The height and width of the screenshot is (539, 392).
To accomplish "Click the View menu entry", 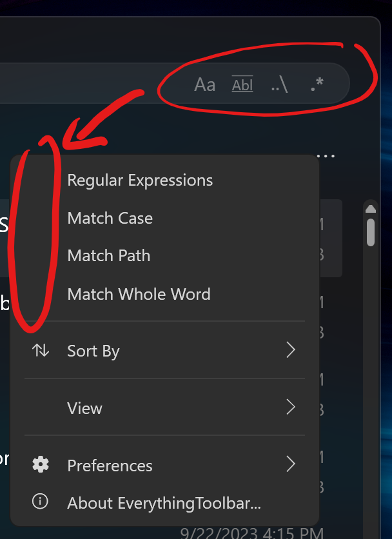I will [x=84, y=407].
